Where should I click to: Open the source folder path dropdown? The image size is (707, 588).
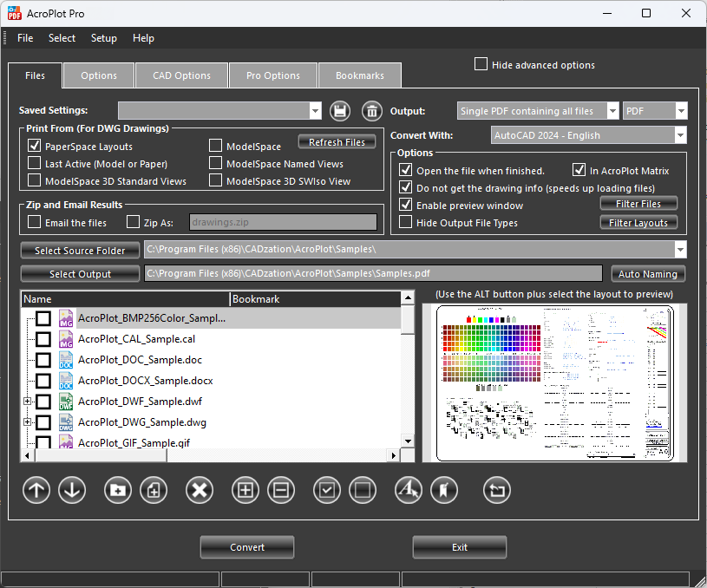pos(680,250)
